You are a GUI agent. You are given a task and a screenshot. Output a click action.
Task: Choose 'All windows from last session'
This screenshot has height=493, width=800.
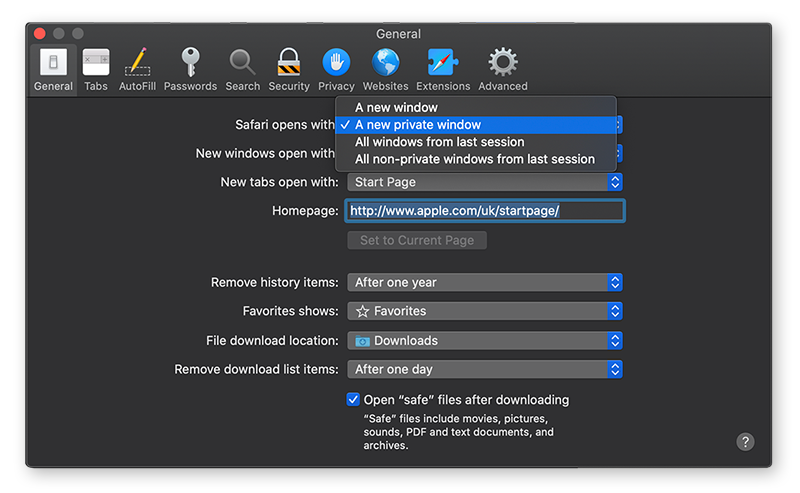pos(476,142)
